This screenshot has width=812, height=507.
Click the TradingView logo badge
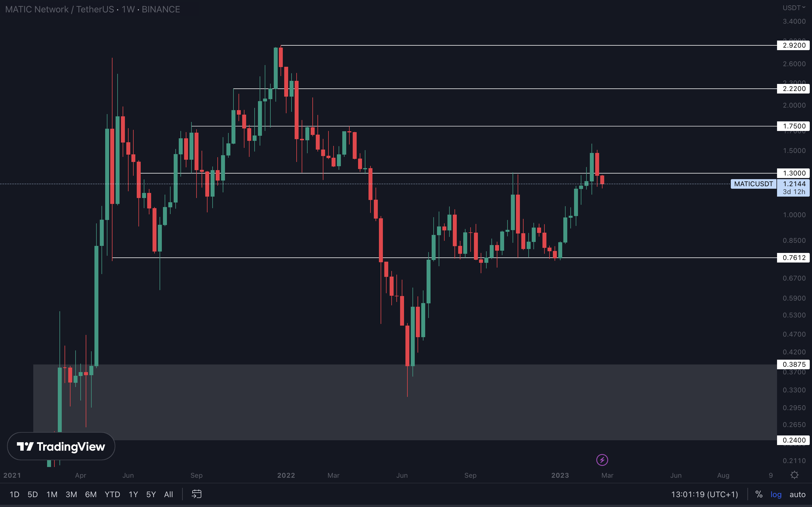click(x=61, y=446)
